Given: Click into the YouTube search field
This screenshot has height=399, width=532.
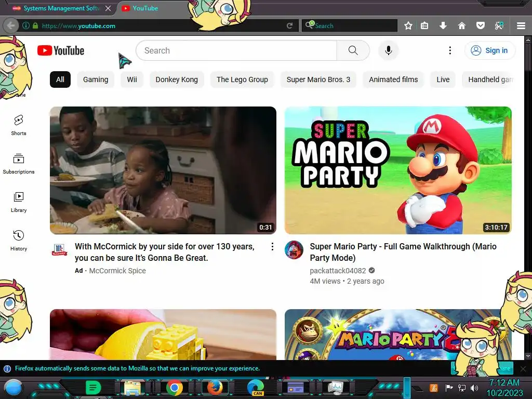Looking at the screenshot, I should click(x=236, y=50).
